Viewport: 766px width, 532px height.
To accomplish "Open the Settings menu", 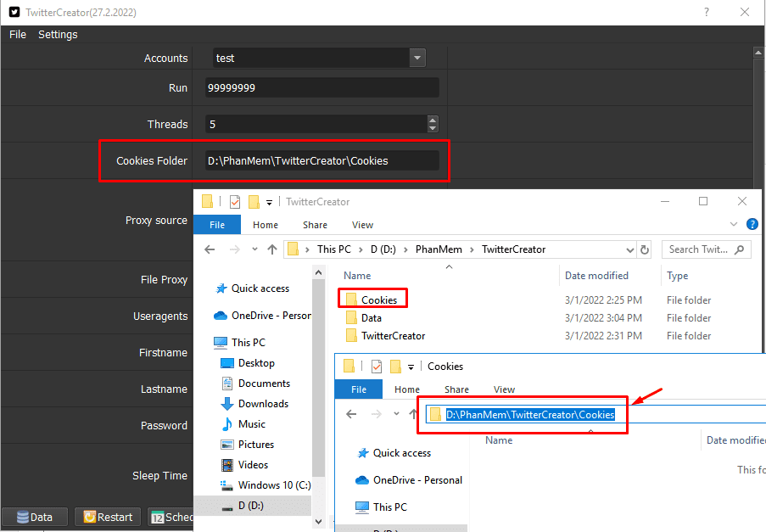I will [58, 35].
